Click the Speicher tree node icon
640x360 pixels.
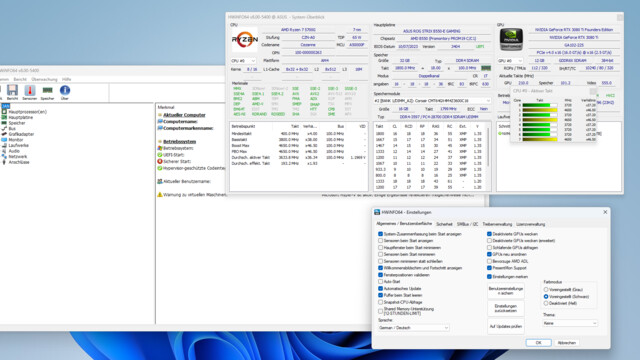tap(4, 123)
